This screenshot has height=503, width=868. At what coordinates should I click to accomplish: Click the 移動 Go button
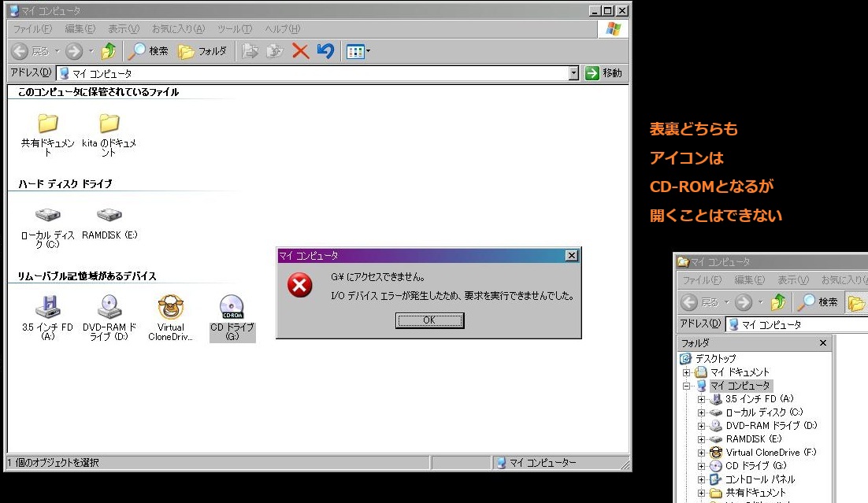point(604,73)
